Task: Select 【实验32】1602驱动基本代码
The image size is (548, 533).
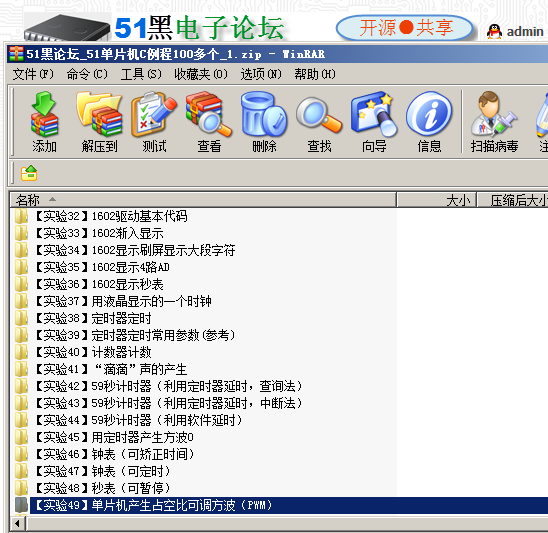Action: tap(111, 216)
